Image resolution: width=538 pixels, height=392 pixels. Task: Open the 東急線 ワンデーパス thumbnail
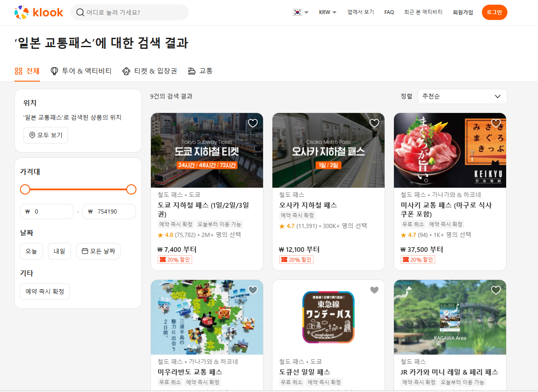328,317
